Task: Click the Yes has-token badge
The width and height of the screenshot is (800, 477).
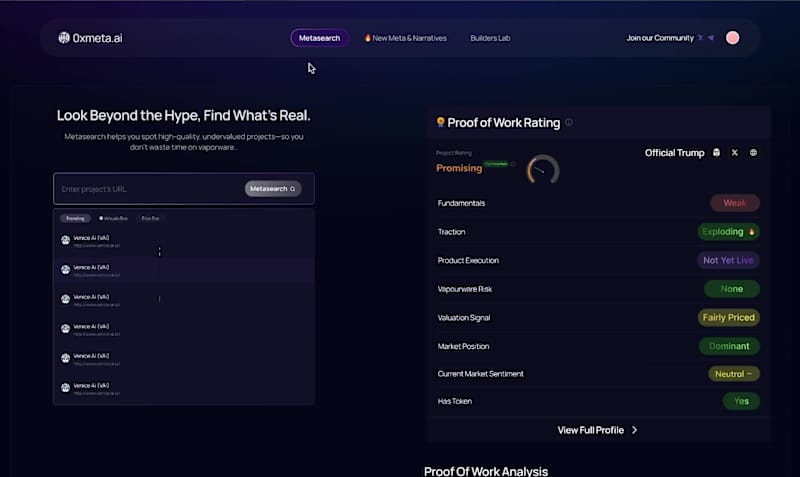Action: click(x=741, y=401)
